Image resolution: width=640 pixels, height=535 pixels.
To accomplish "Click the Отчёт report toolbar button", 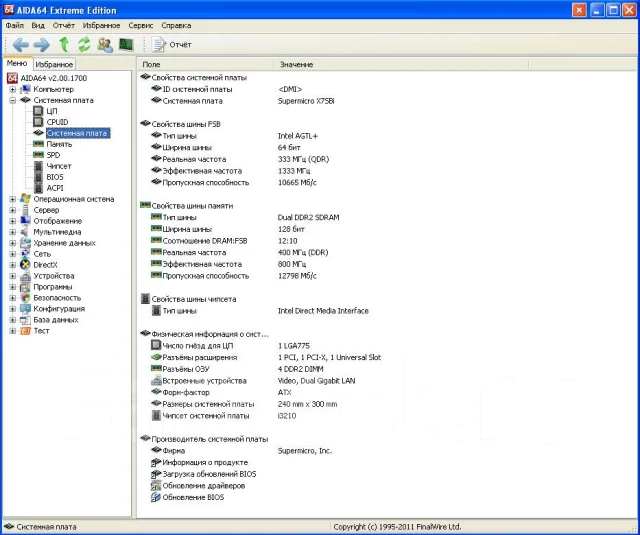I will [x=172, y=44].
